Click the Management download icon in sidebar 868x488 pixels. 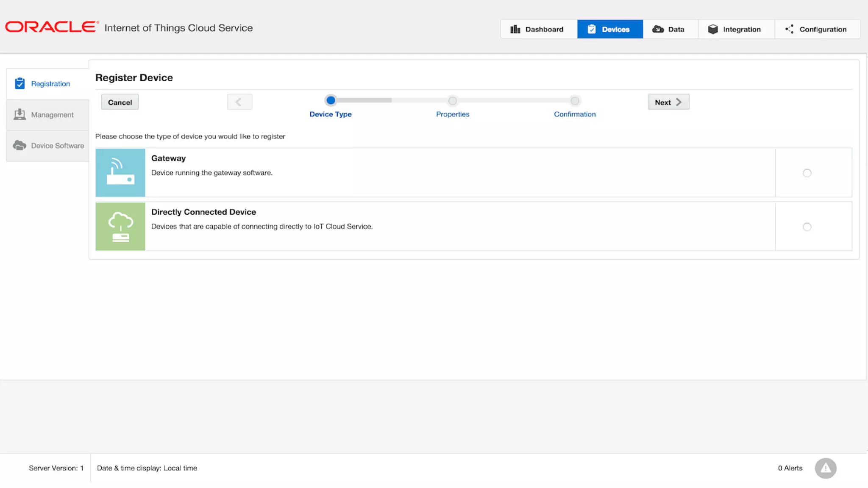19,114
